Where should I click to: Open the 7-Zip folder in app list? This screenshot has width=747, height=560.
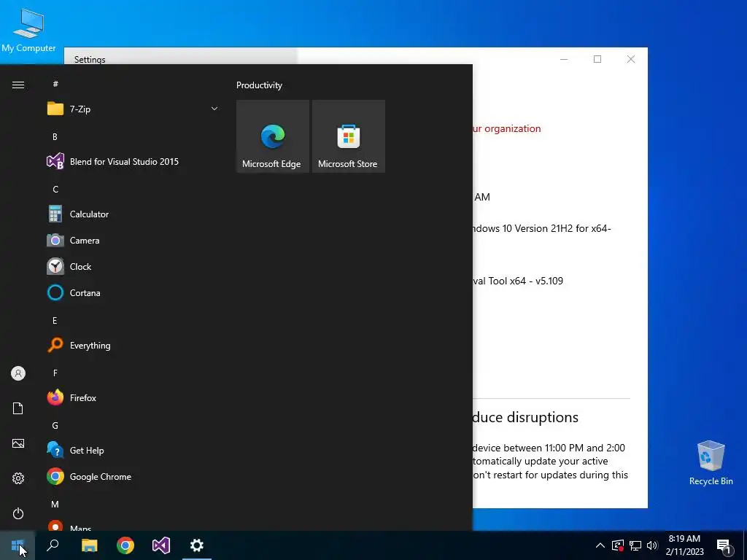pos(133,109)
